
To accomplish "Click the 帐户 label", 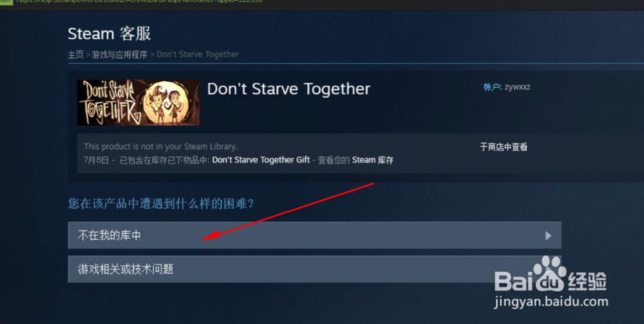I will point(492,87).
